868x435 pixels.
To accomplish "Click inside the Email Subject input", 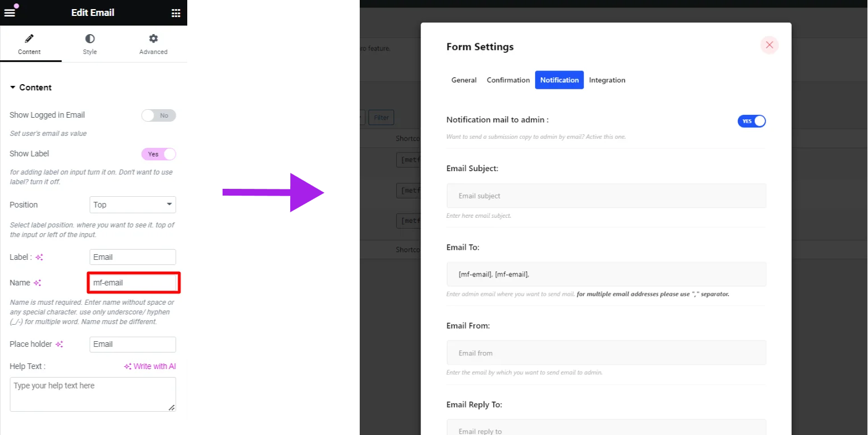I will coord(606,196).
